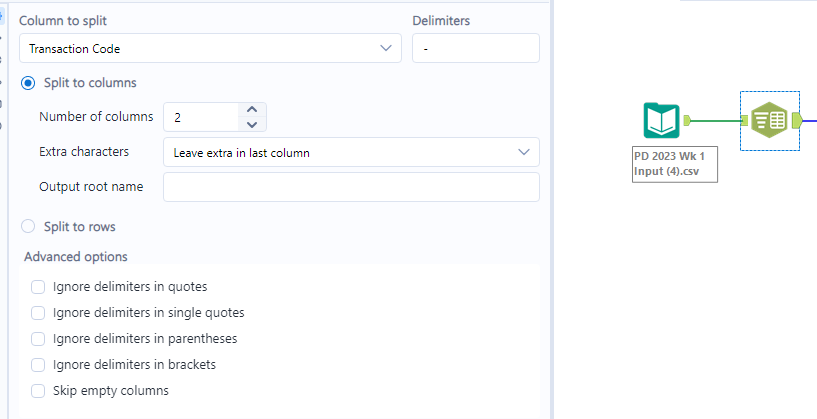Choose the Split to rows option

(x=28, y=227)
